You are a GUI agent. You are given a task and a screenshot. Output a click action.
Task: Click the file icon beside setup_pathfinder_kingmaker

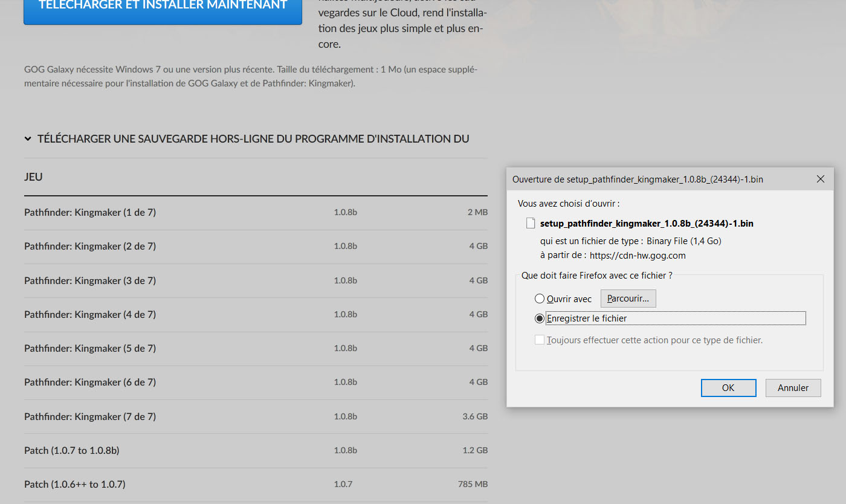(x=531, y=223)
